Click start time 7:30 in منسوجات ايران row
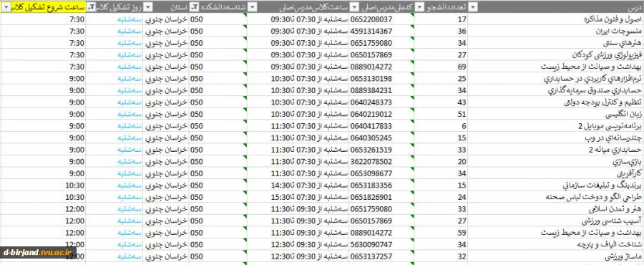Screen dimensions: 644x265 (43, 32)
